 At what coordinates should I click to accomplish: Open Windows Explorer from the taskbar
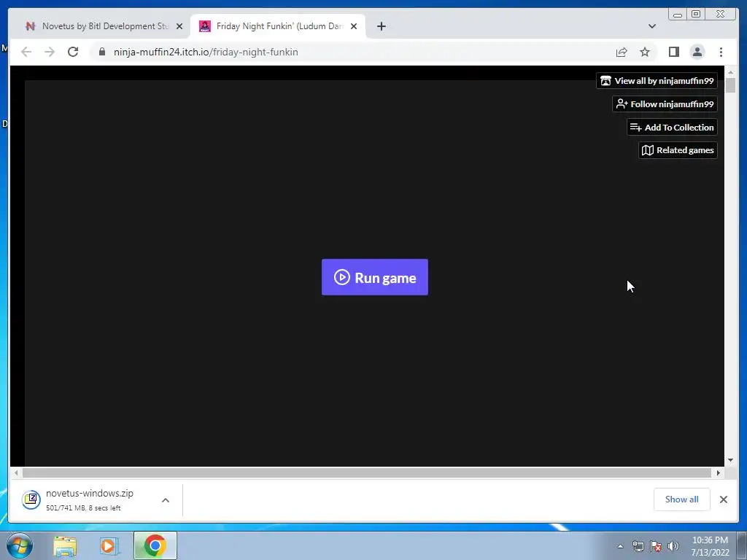point(65,546)
